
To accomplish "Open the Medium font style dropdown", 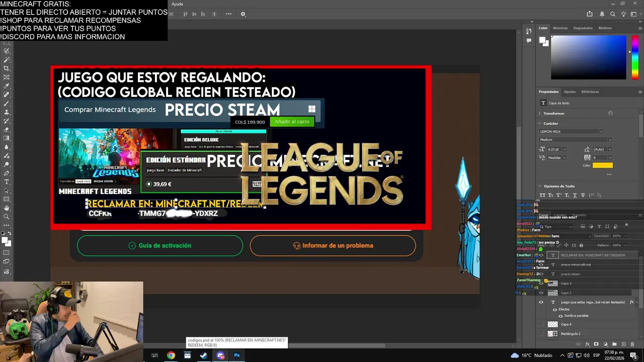I will click(x=610, y=140).
